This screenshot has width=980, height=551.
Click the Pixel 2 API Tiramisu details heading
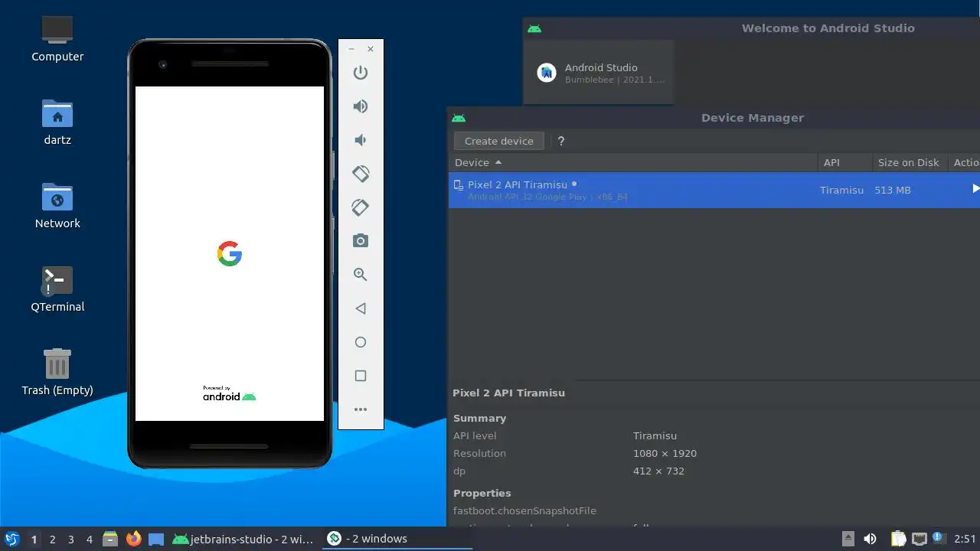click(x=508, y=393)
